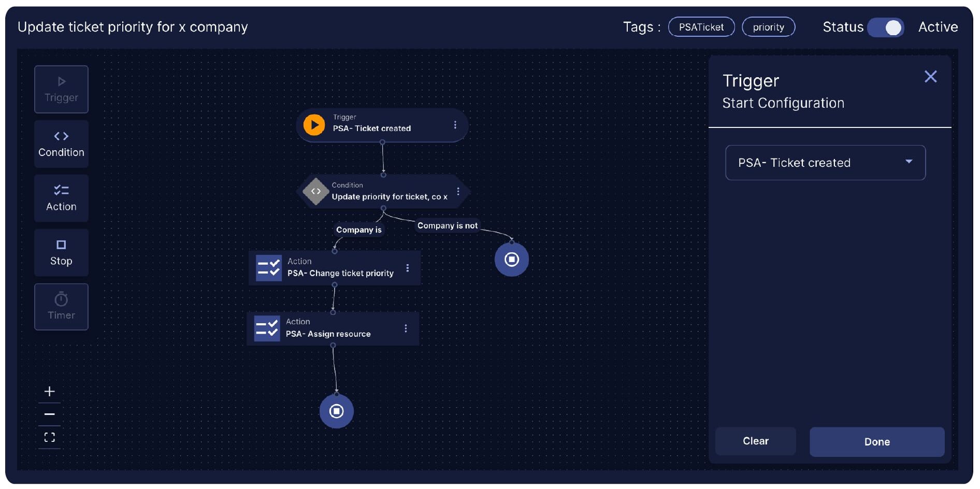This screenshot has width=980, height=489.
Task: Select the Stop tool in the palette
Action: [61, 253]
